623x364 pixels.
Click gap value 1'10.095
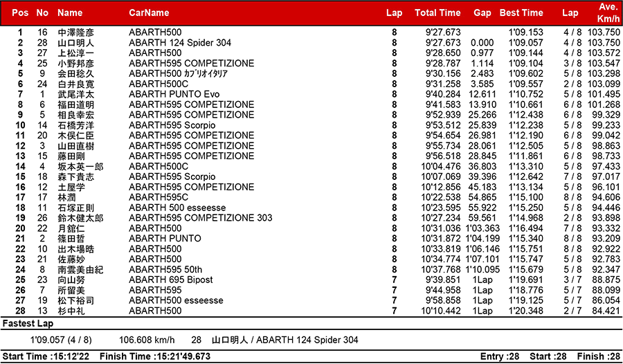tap(482, 270)
